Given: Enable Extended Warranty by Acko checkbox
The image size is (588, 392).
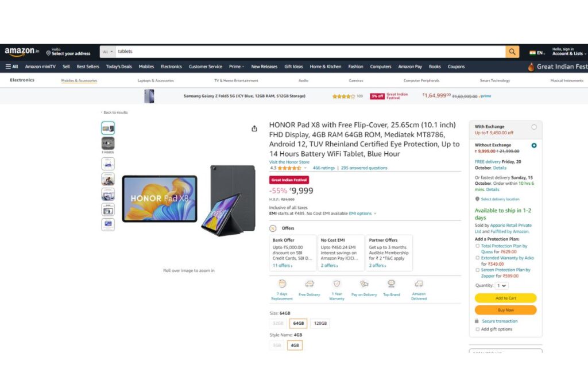Looking at the screenshot, I should pyautogui.click(x=477, y=258).
